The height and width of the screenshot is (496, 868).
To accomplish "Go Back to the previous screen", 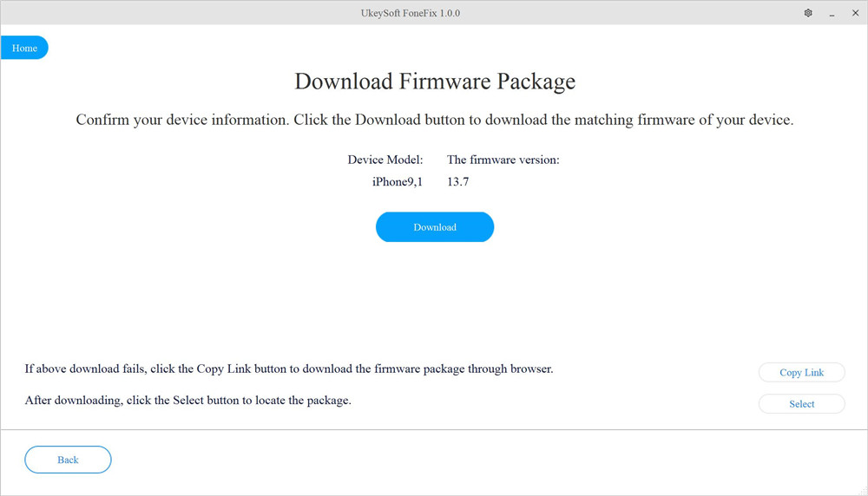I will pyautogui.click(x=68, y=460).
